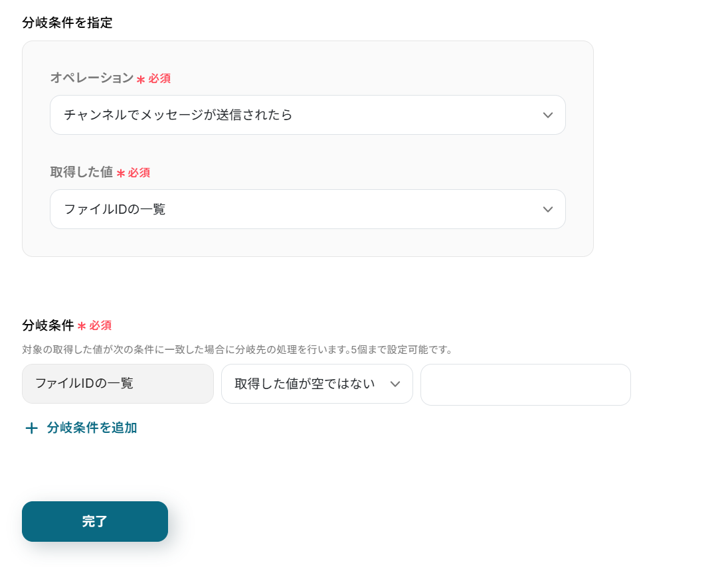Open the 取得した値が空ではない condition operator dropdown
The height and width of the screenshot is (567, 728).
pos(307,384)
